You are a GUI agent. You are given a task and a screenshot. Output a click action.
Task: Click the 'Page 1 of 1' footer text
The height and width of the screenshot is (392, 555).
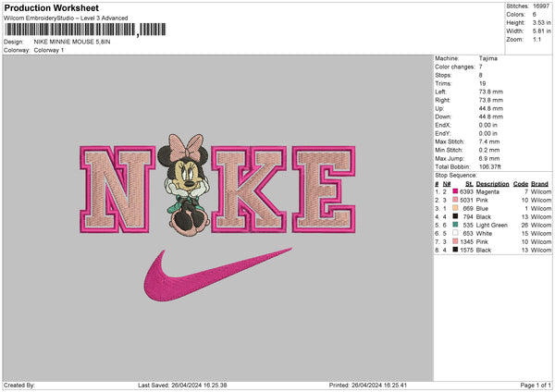pyautogui.click(x=536, y=385)
